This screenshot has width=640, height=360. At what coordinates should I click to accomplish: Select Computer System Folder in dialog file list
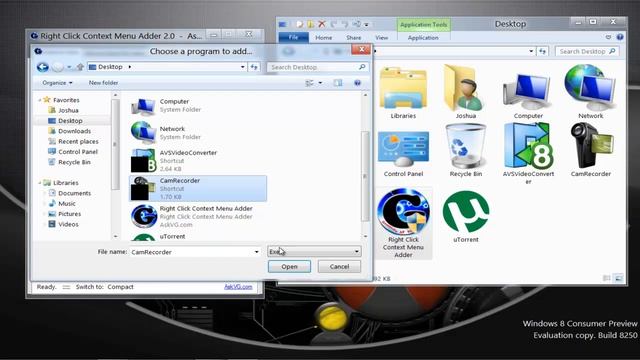click(198, 106)
